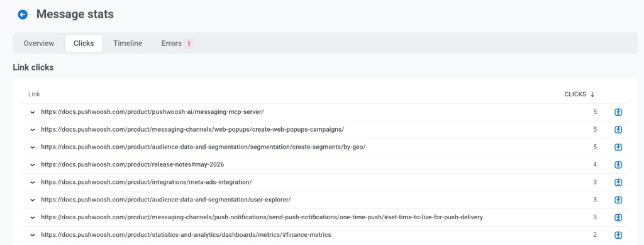Click the Link clicks section heading
The height and width of the screenshot is (245, 644).
click(x=33, y=67)
